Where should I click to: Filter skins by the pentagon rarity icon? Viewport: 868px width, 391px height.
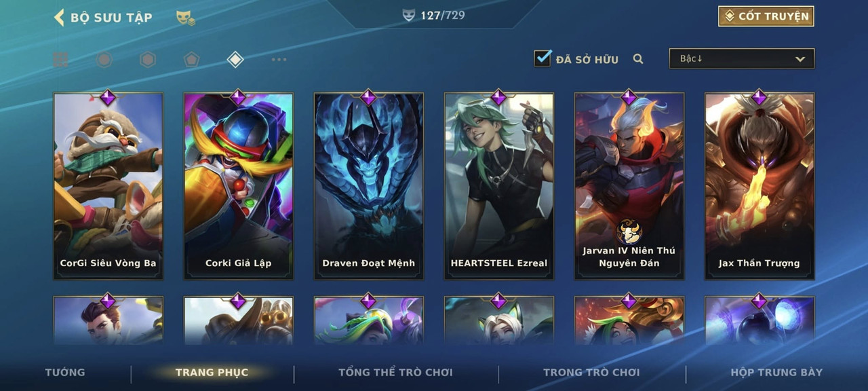192,60
